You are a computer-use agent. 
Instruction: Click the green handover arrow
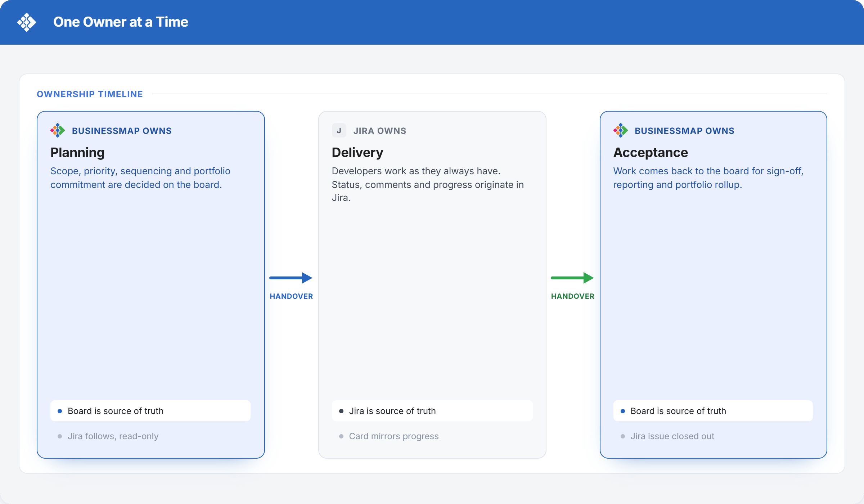tap(572, 278)
